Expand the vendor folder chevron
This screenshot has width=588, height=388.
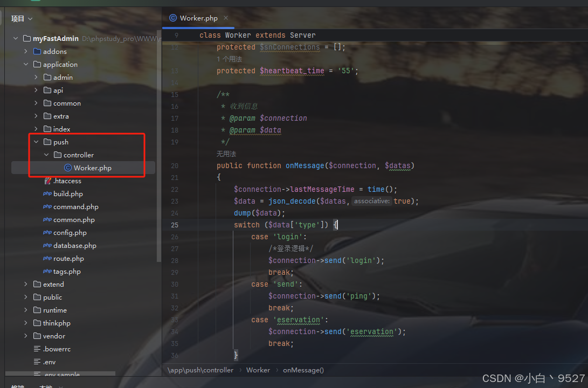[26, 336]
